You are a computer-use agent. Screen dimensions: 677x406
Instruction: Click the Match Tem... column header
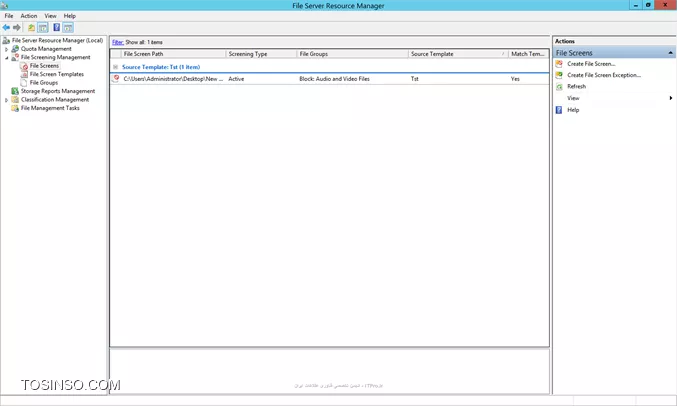tap(528, 54)
